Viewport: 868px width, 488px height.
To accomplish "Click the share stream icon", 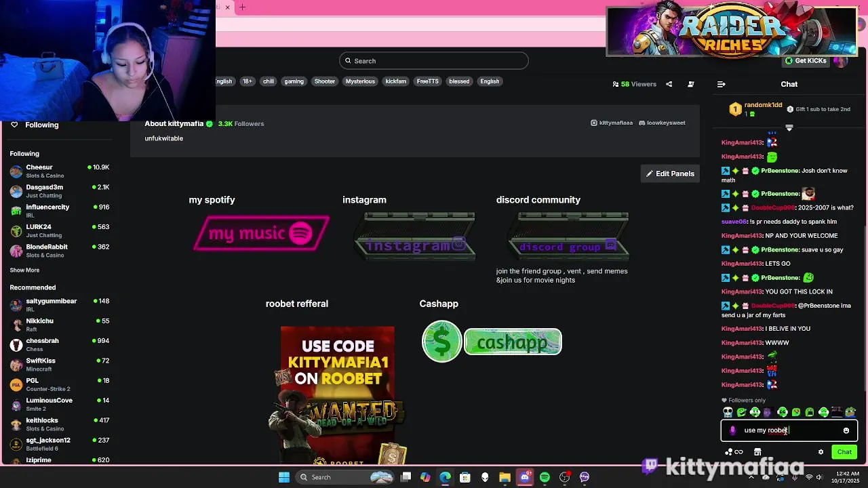I will click(x=669, y=84).
